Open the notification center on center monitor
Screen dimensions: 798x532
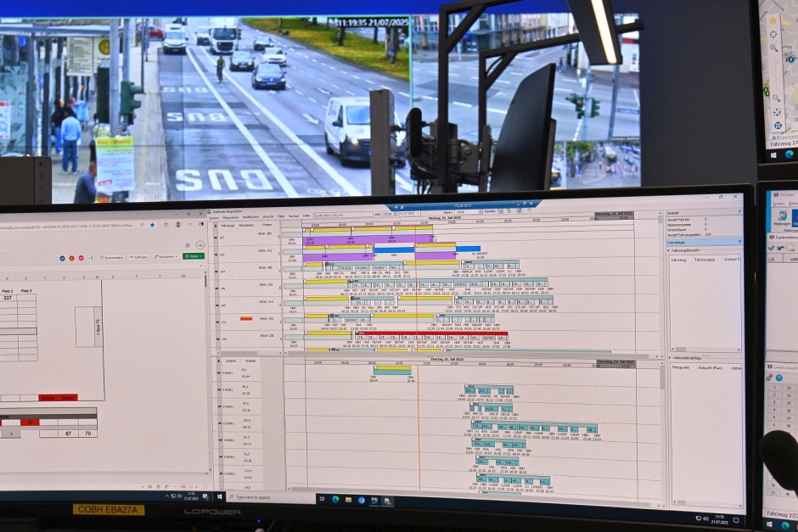coord(736,520)
